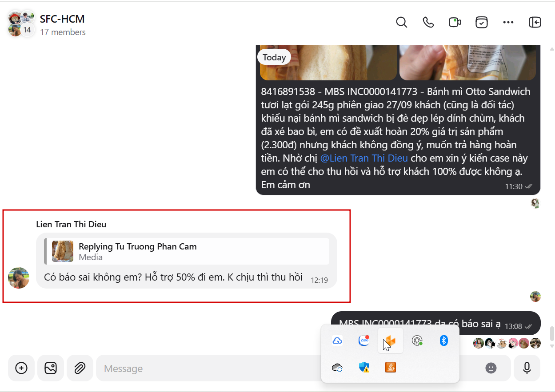The height and width of the screenshot is (392, 555).
Task: Open the calendar checkmark icon in header
Action: click(482, 22)
